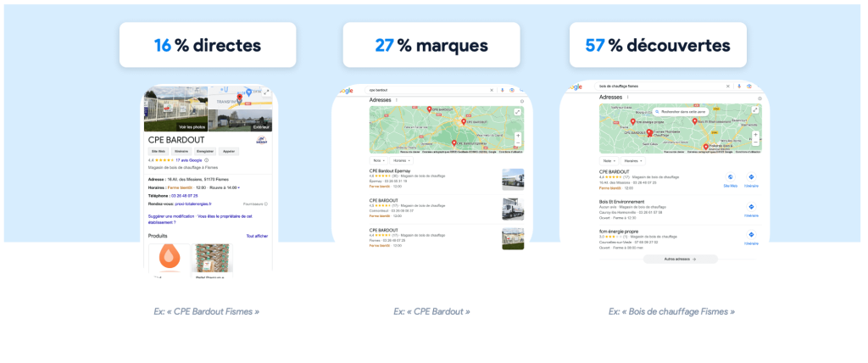Viewport: 868px width, 363px height.
Task: Zoom in on the 'bois de chauffage fismes' map
Action: [755, 135]
